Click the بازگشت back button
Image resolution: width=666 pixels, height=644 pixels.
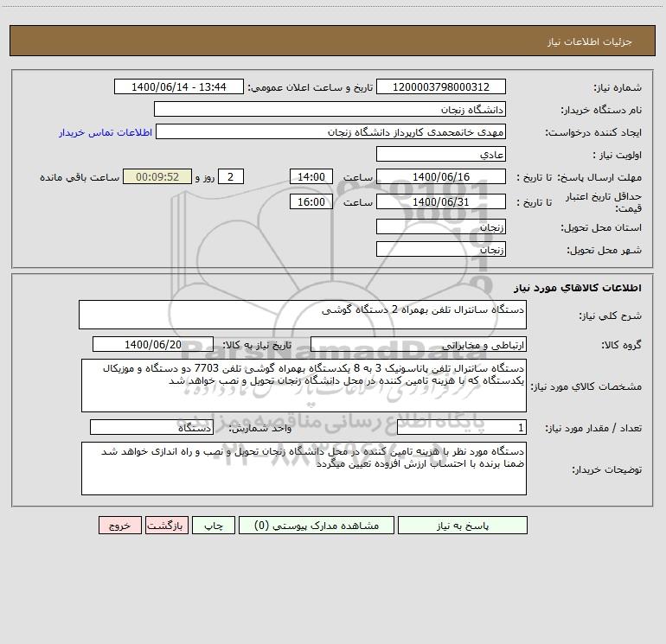(x=166, y=525)
